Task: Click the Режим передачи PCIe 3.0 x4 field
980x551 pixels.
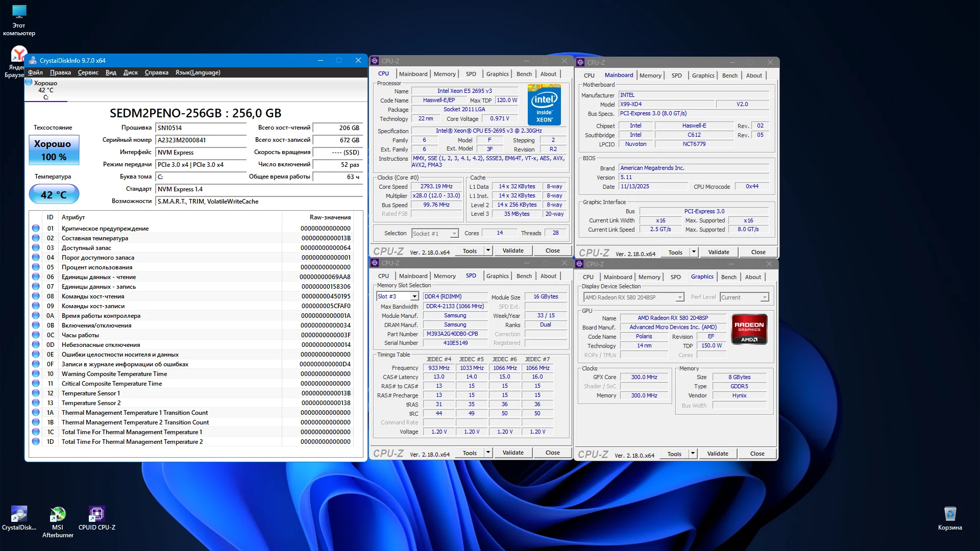Action: [x=201, y=165]
